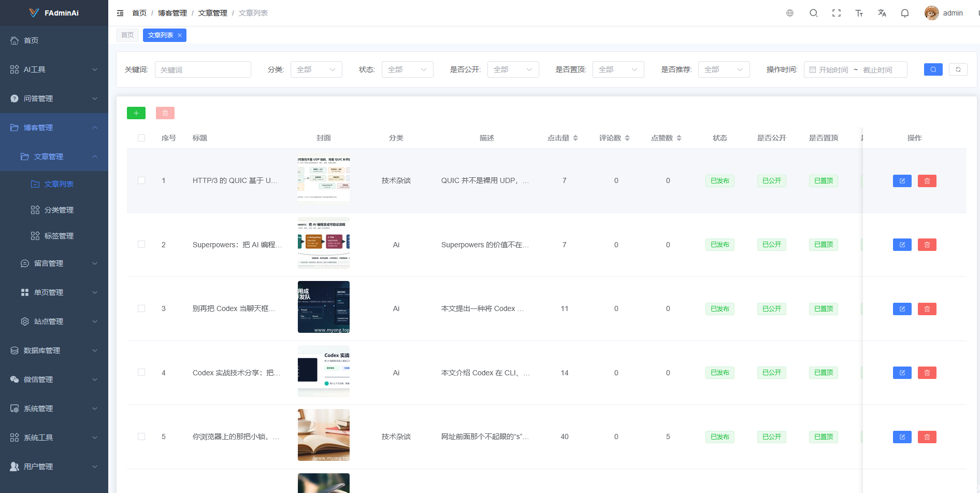
Task: Click the 首页 breadcrumb link
Action: click(x=139, y=13)
